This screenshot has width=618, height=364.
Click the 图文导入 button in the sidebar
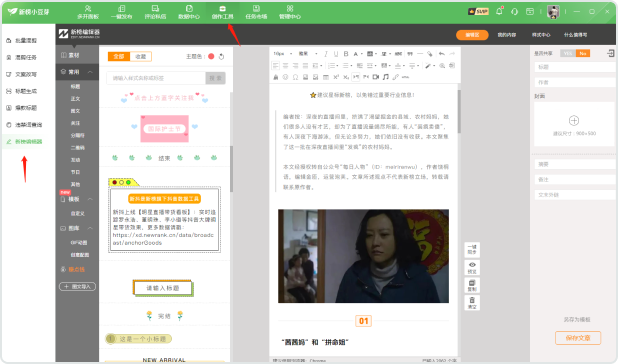tap(77, 286)
